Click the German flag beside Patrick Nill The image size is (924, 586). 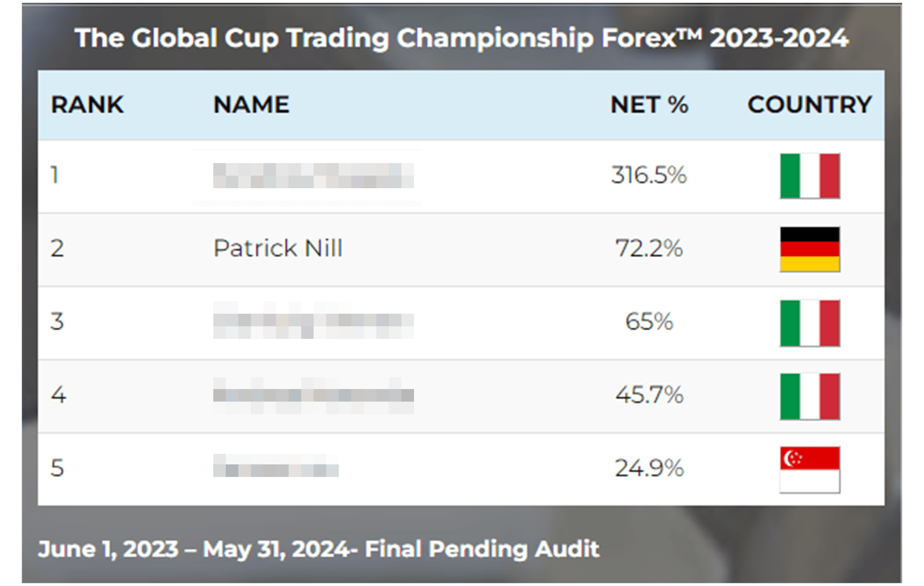coord(809,249)
